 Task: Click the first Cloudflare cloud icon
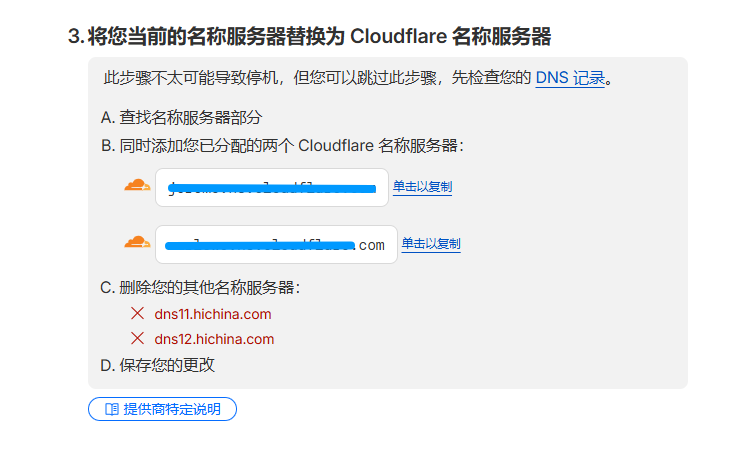point(137,186)
